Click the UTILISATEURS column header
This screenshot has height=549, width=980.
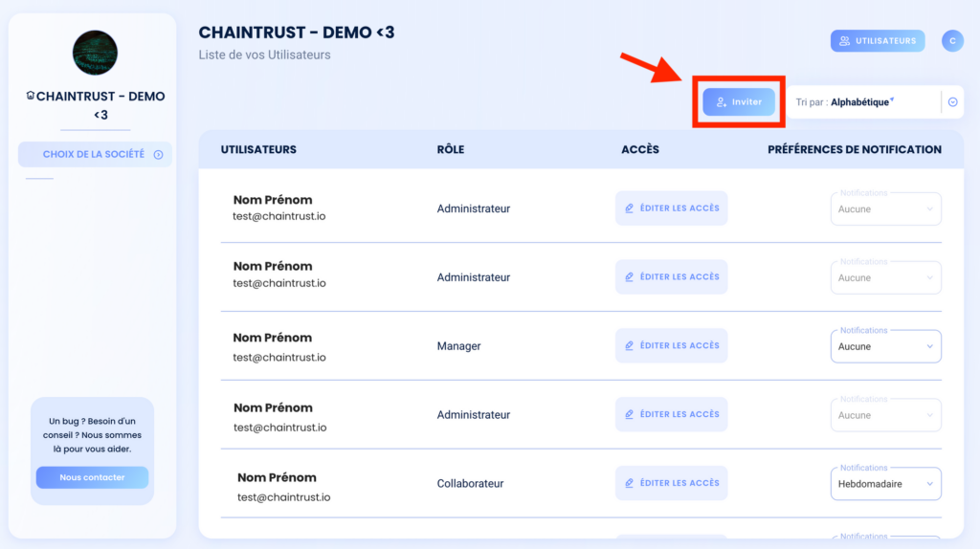coord(258,149)
